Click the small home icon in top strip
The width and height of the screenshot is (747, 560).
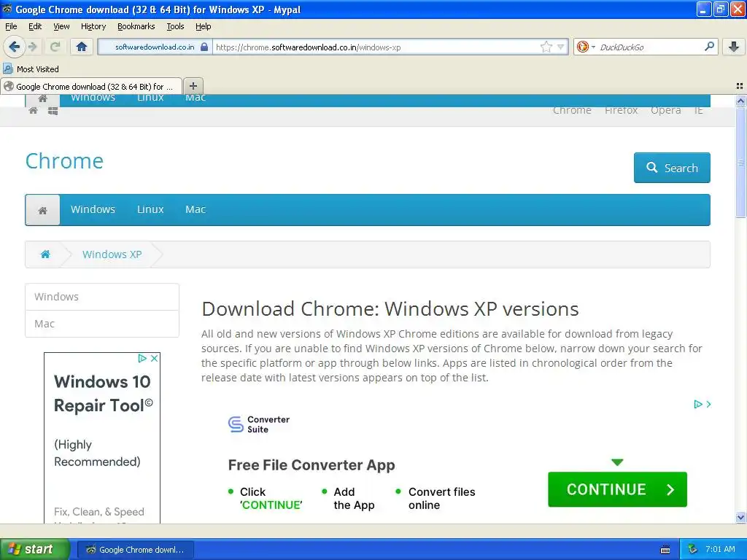tap(33, 111)
